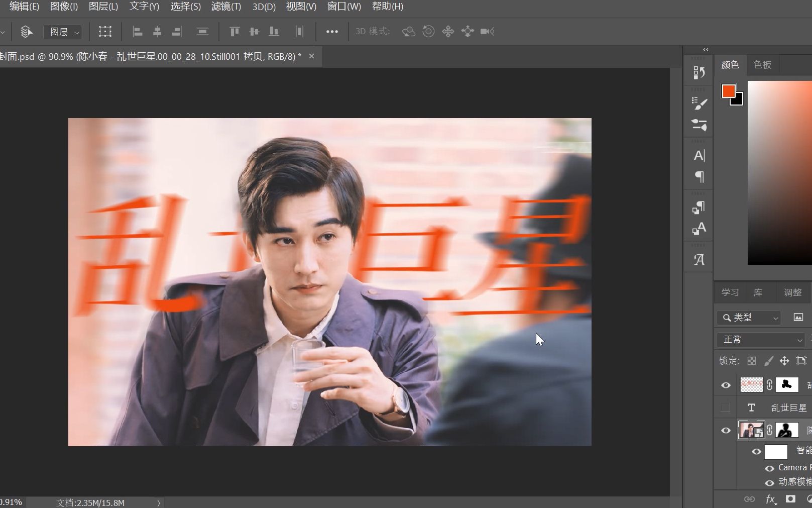This screenshot has width=812, height=508.
Task: Expand the status bar info arrow
Action: pos(159,502)
